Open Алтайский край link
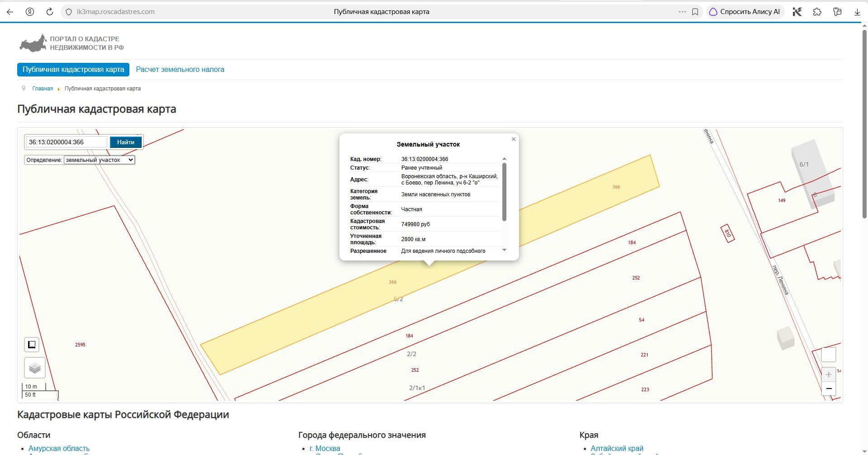Viewport: 868px width, 455px height. pyautogui.click(x=617, y=448)
